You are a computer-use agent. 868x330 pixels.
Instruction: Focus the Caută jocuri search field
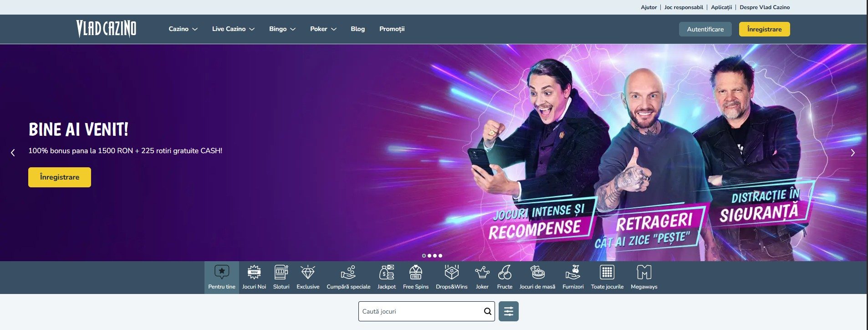[x=419, y=311]
